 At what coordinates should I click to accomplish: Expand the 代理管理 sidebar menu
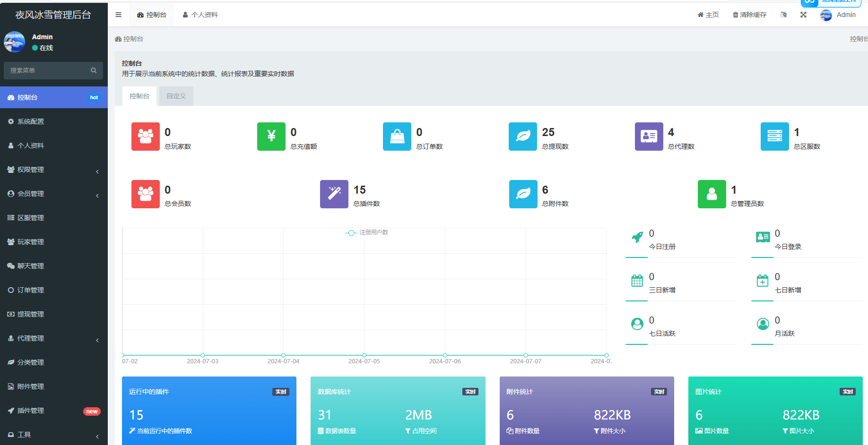(x=54, y=338)
